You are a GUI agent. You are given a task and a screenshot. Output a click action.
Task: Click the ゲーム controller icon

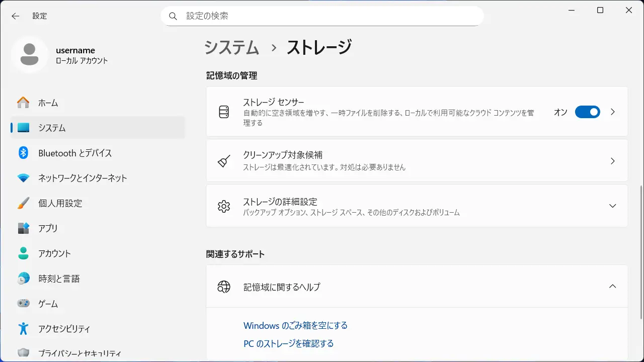click(x=23, y=304)
